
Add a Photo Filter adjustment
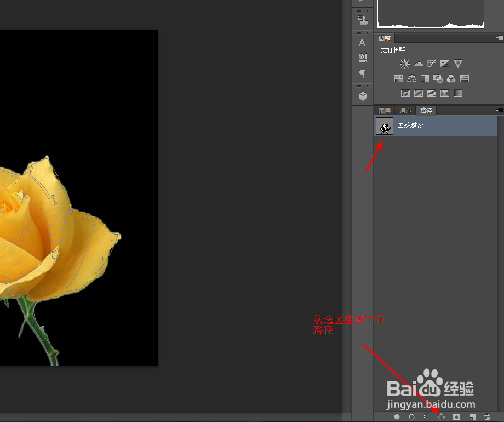438,78
